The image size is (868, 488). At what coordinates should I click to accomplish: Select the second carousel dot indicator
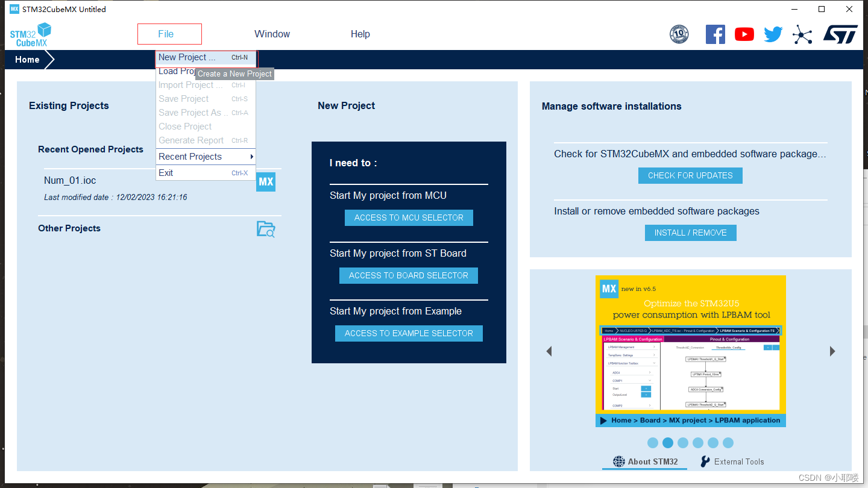tap(668, 443)
